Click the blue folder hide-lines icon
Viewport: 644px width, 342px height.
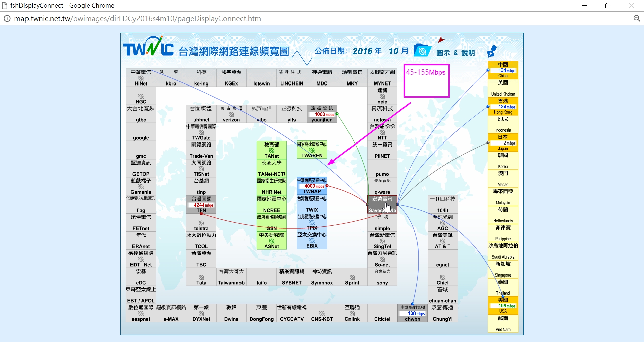422,50
